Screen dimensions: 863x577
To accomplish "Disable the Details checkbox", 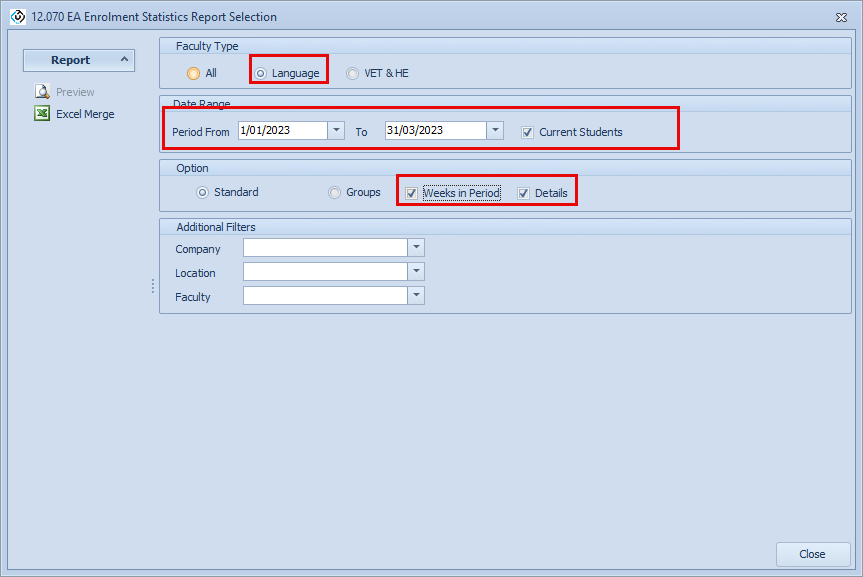I will (x=523, y=193).
